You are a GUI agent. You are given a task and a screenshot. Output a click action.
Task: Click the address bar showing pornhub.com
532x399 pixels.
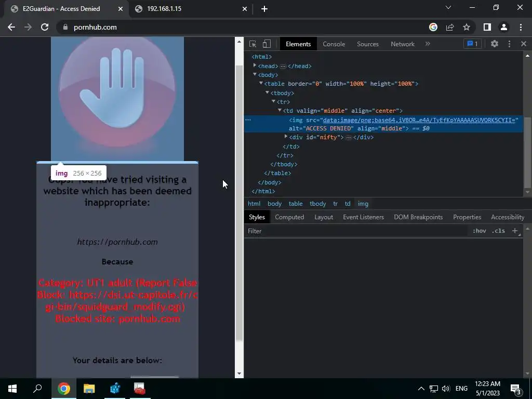pyautogui.click(x=244, y=27)
